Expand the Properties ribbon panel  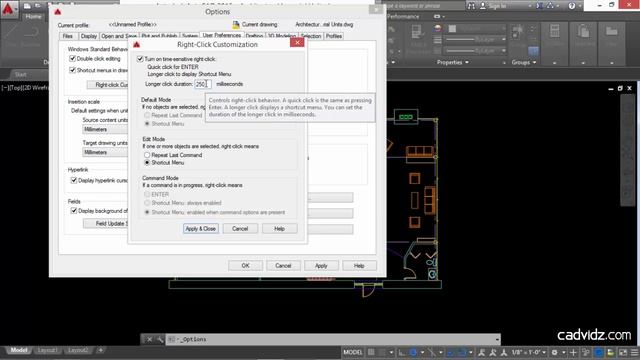[x=453, y=62]
